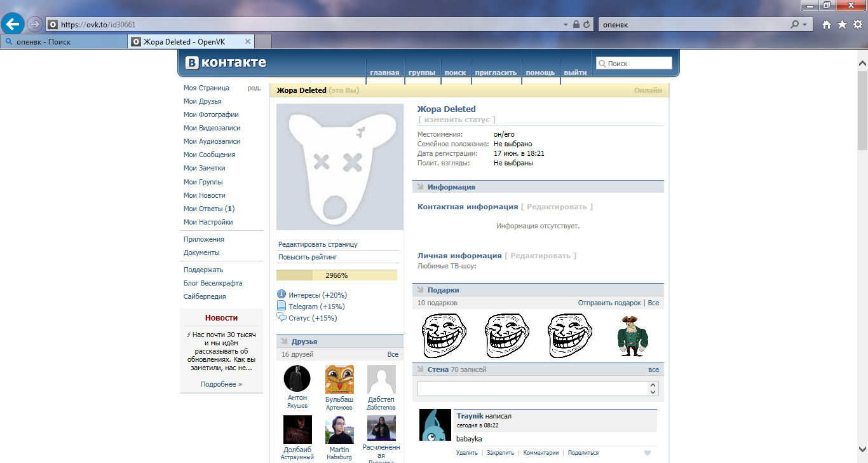Switch to the оленвк - Поиск tab
Viewport: 868px width, 463px height.
click(64, 42)
